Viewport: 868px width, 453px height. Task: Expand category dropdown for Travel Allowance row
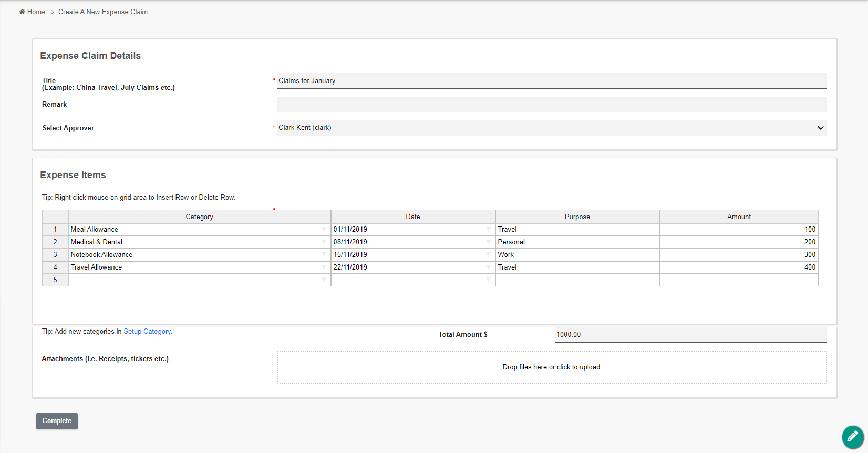click(324, 267)
